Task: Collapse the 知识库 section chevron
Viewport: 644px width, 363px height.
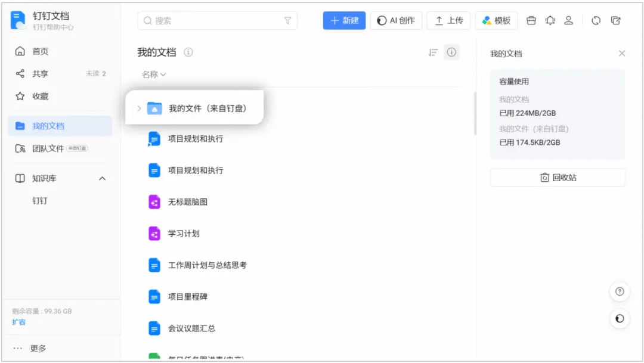Action: (103, 178)
